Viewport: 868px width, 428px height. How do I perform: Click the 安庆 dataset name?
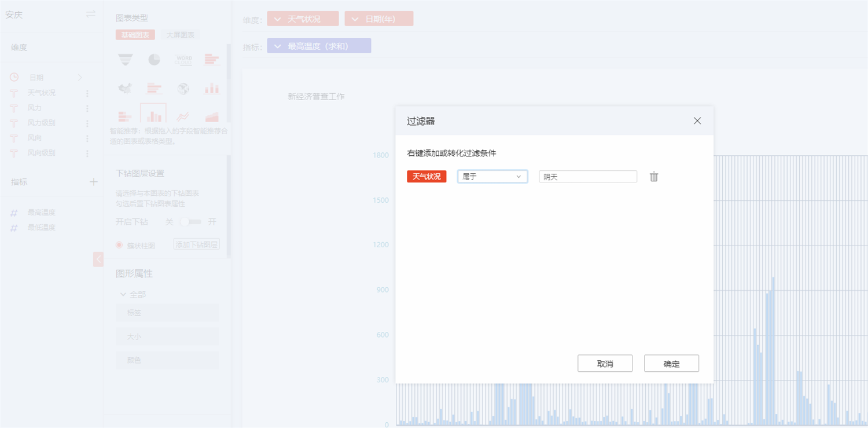click(x=14, y=14)
